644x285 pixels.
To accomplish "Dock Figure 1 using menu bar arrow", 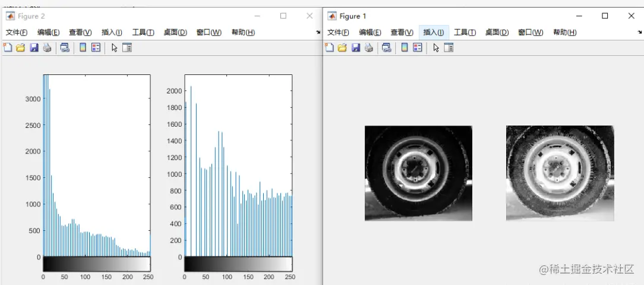I will (639, 32).
